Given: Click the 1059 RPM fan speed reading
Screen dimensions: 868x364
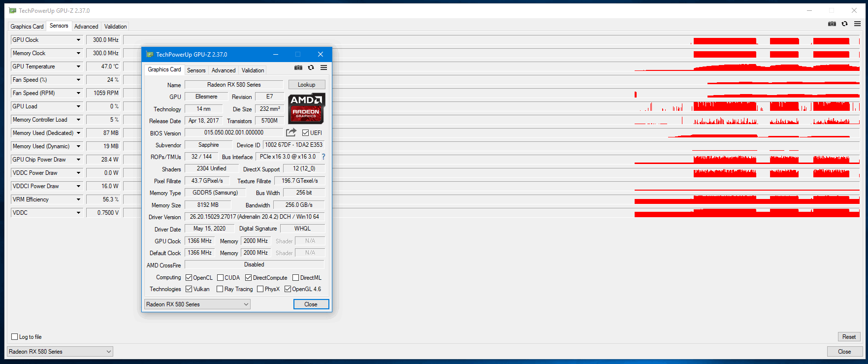Looking at the screenshot, I should [103, 93].
